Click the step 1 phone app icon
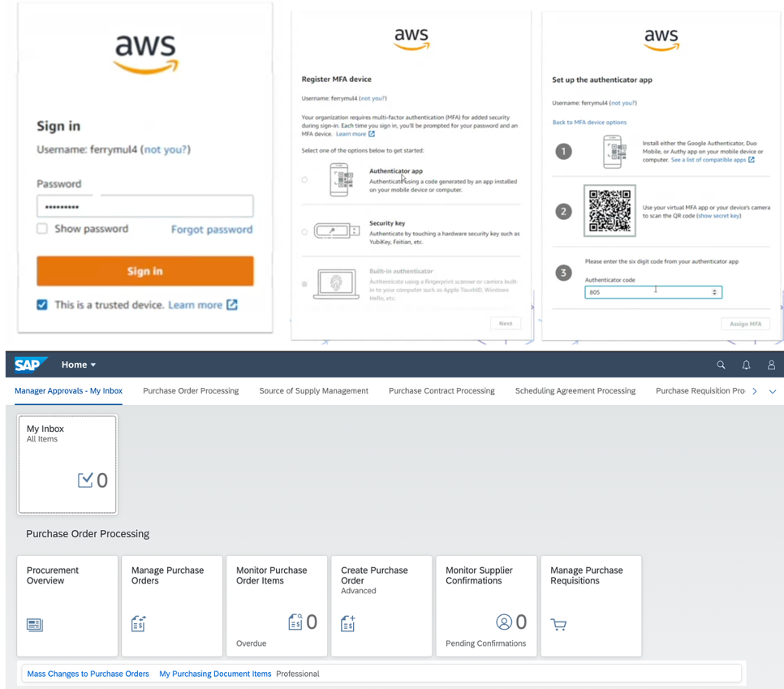 614,152
